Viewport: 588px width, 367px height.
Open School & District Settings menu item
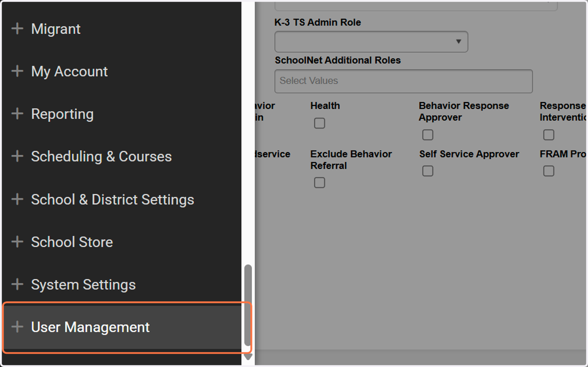tap(122, 199)
